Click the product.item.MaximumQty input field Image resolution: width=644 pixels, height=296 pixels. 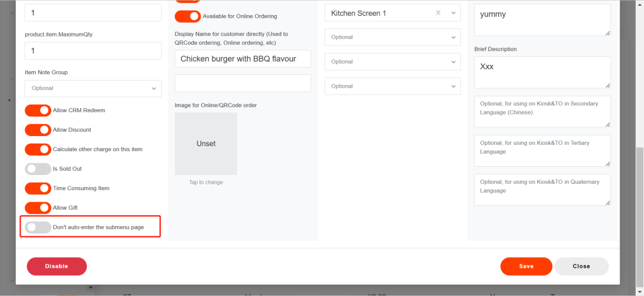click(x=92, y=51)
